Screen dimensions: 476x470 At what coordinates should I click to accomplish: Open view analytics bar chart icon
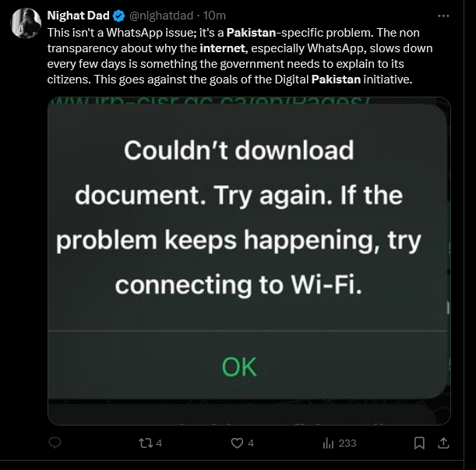(x=328, y=443)
